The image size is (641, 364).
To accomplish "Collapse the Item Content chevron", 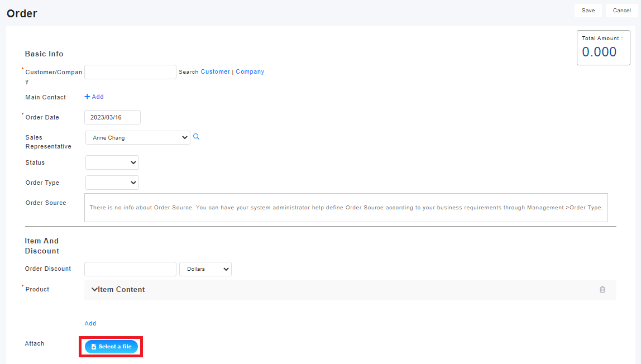I will [94, 290].
